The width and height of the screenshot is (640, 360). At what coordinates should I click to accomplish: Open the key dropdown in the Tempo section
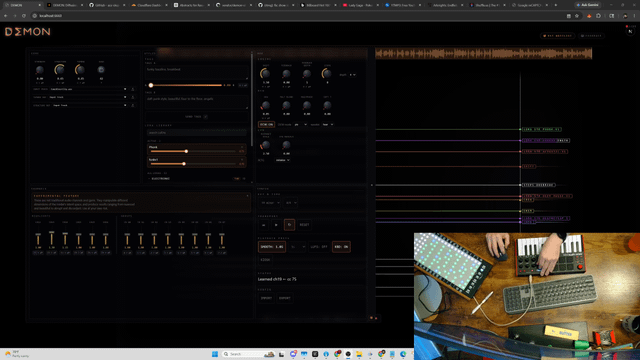point(270,203)
